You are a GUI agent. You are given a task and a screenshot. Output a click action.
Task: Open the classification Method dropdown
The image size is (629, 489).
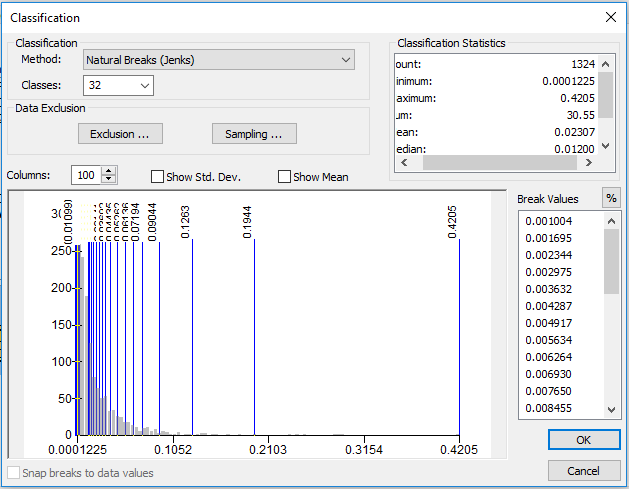[x=219, y=60]
